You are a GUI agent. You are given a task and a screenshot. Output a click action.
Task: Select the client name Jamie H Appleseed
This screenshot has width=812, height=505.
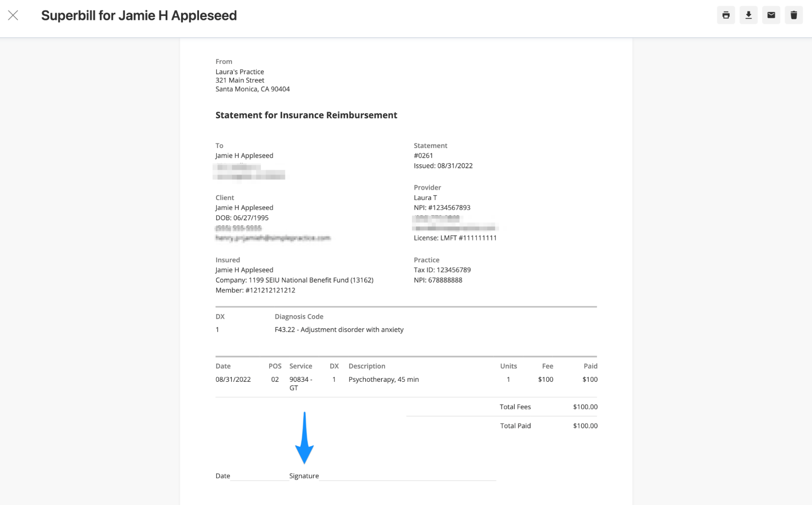pyautogui.click(x=244, y=207)
